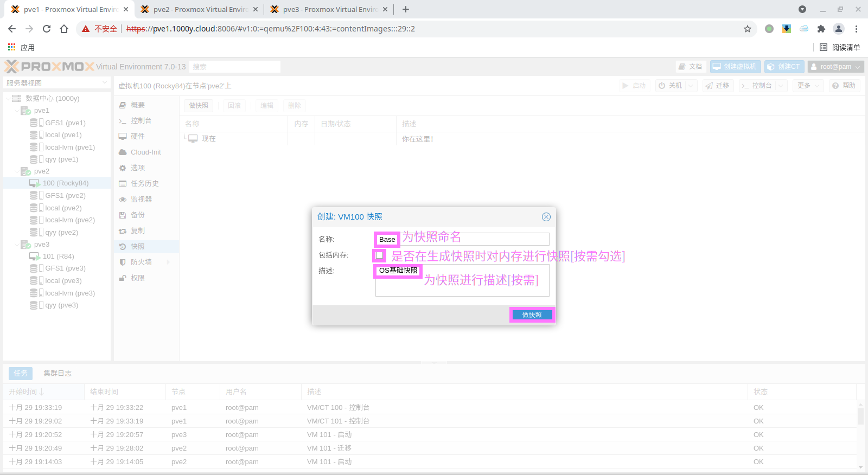Open the root@pam user dropdown
This screenshot has height=475, width=868.
[x=835, y=67]
